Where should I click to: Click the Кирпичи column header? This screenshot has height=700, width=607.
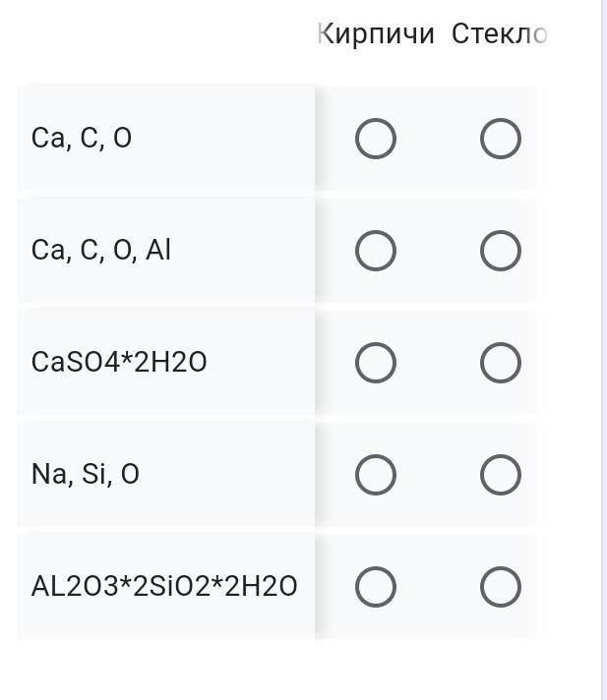376,34
